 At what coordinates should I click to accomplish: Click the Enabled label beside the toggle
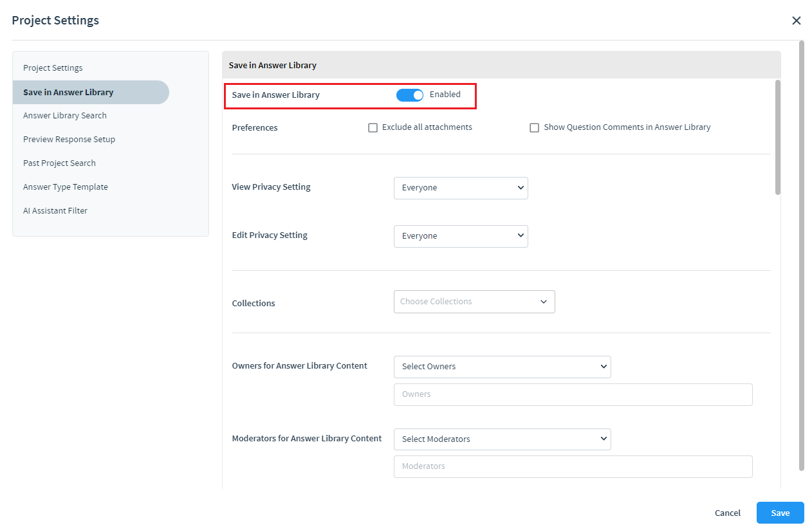coord(445,95)
